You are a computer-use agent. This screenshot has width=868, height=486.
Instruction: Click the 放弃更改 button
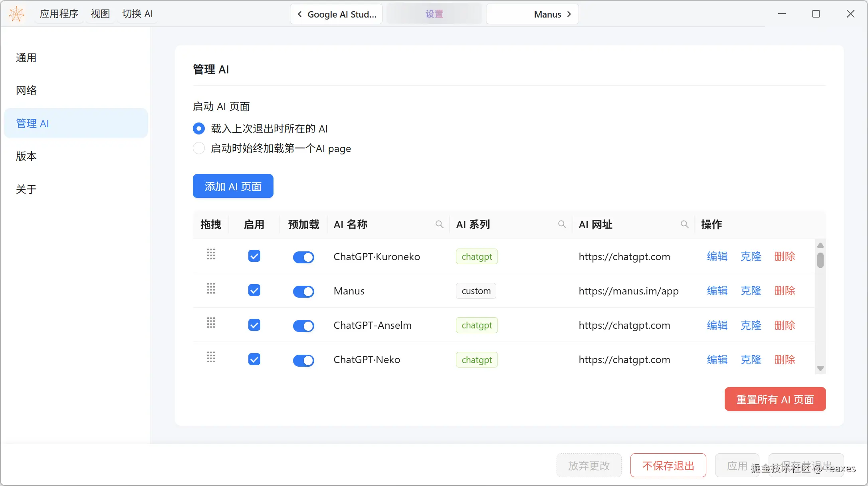(589, 465)
